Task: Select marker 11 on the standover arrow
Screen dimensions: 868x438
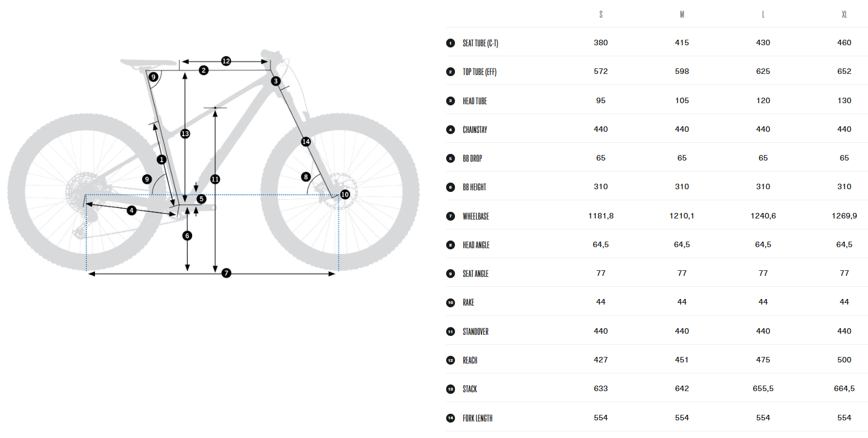Action: tap(215, 179)
